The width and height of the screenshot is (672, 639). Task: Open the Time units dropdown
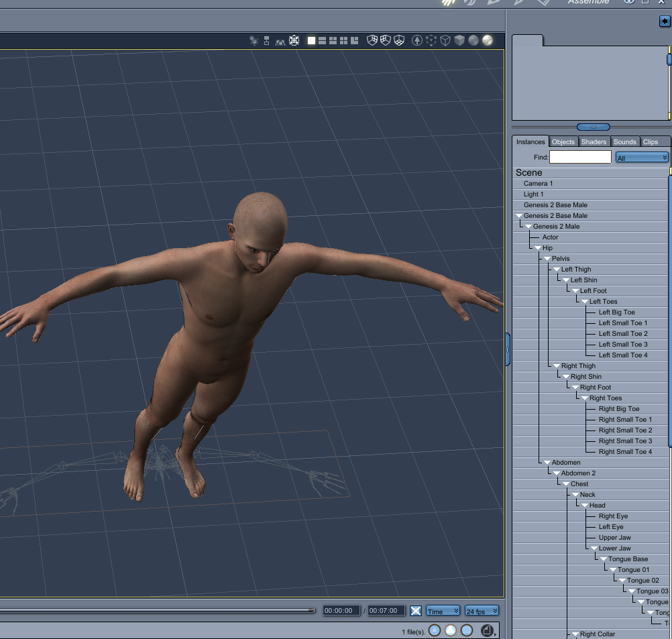443,611
